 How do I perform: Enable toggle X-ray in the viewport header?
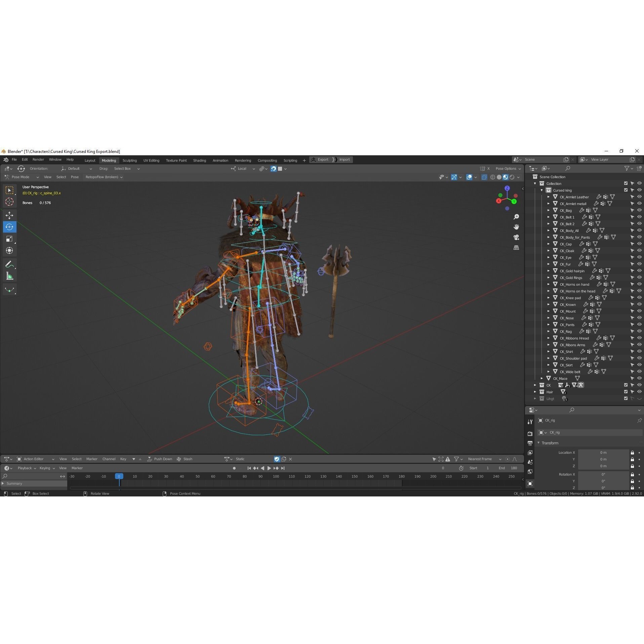(484, 177)
